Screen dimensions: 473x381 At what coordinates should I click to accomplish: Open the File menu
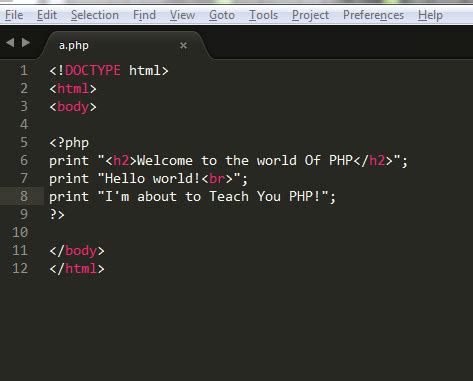click(14, 15)
